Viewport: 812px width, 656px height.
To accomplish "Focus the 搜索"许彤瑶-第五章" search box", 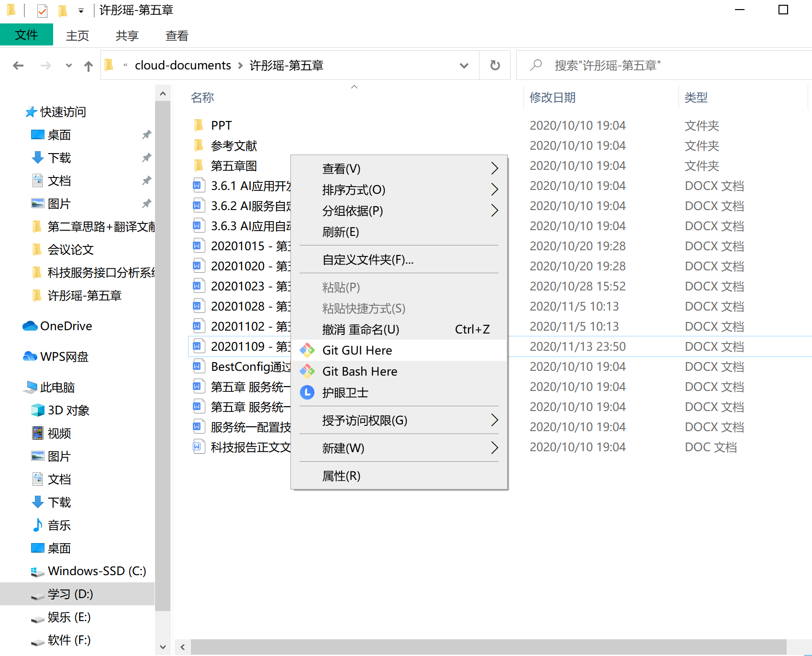I will pyautogui.click(x=665, y=65).
